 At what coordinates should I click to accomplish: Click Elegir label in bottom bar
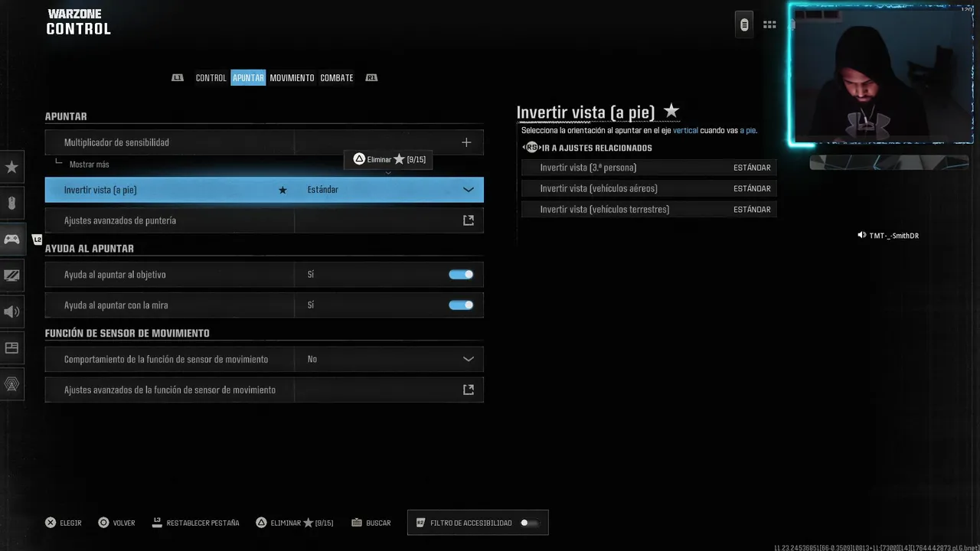coord(70,523)
